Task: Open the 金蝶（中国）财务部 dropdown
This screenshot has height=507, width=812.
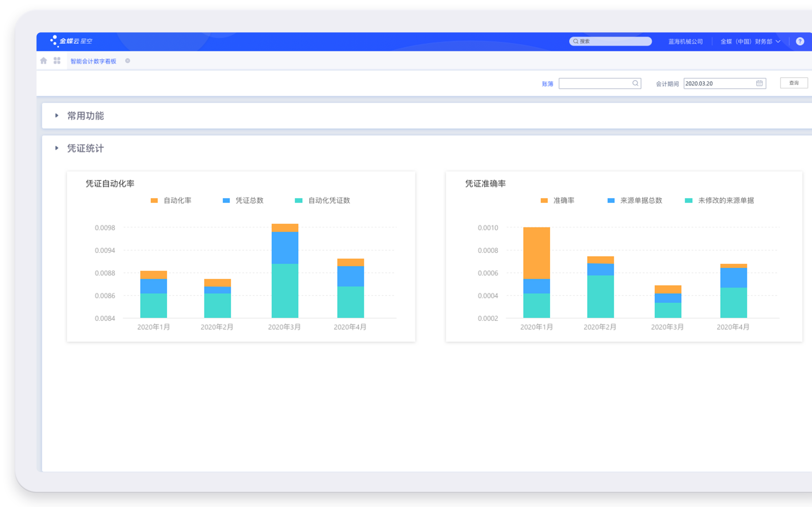Action: pyautogui.click(x=750, y=42)
